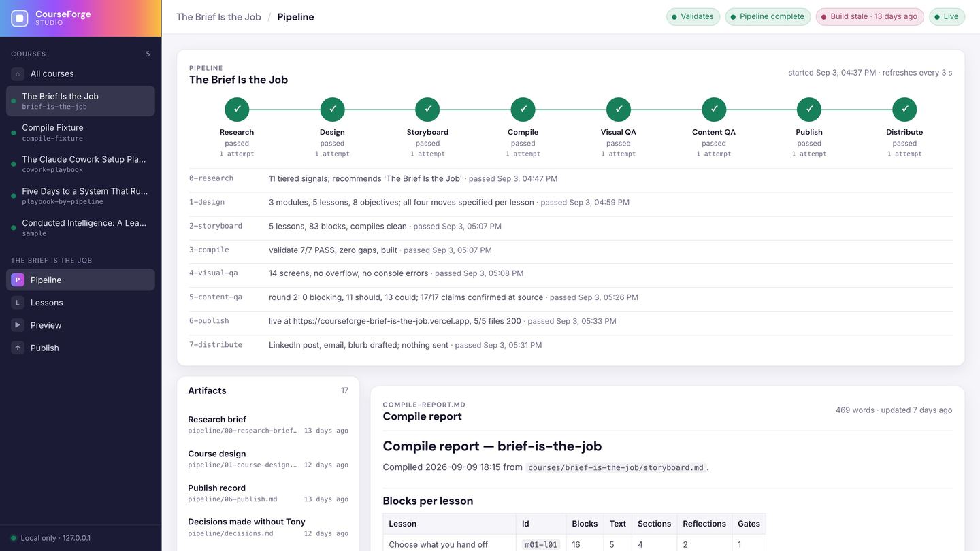Click the Publish arrow icon in sidebar
This screenshot has height=551, width=980.
pyautogui.click(x=18, y=348)
